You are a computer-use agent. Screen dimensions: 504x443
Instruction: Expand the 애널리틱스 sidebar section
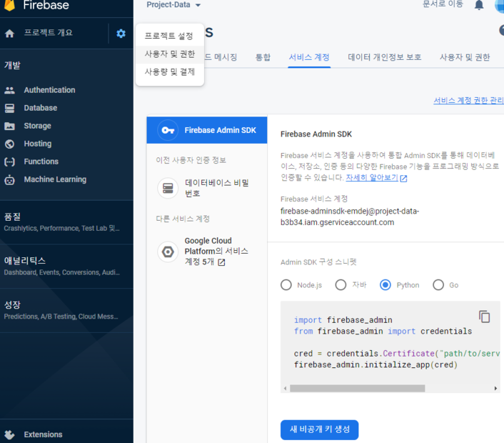coord(66,266)
